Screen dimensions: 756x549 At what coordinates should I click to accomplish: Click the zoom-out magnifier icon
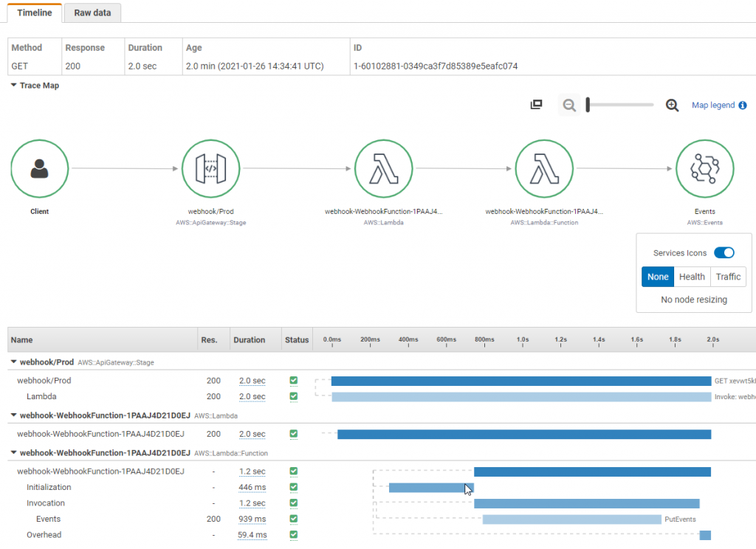(x=569, y=105)
